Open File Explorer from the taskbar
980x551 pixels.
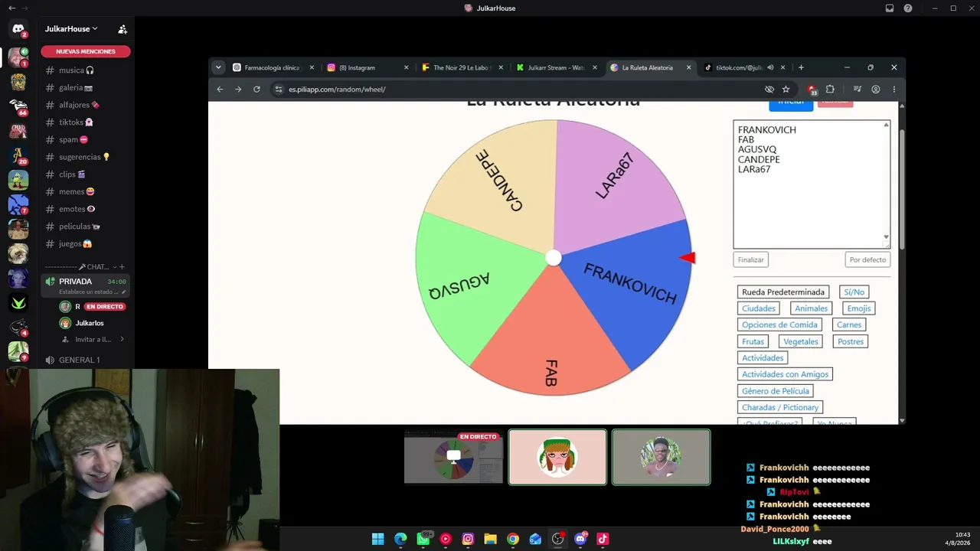click(x=490, y=539)
